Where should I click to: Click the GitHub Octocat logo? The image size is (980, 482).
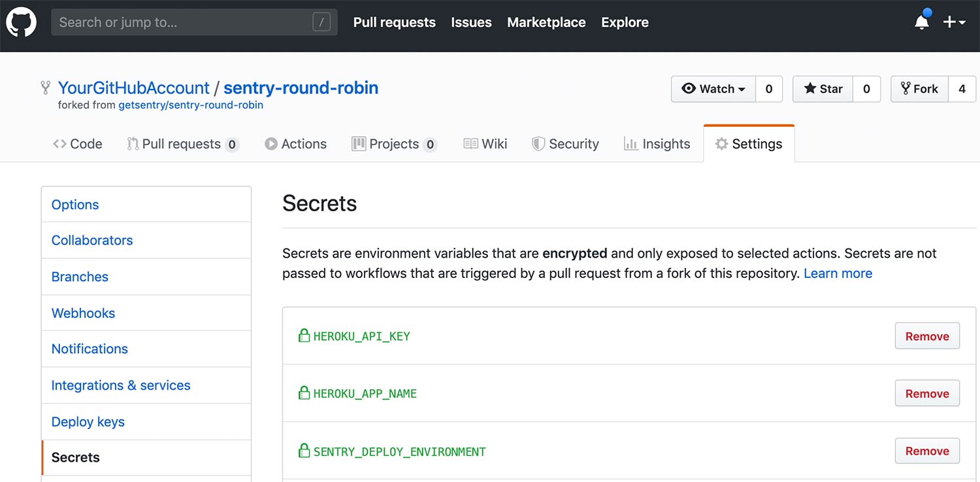(x=21, y=22)
